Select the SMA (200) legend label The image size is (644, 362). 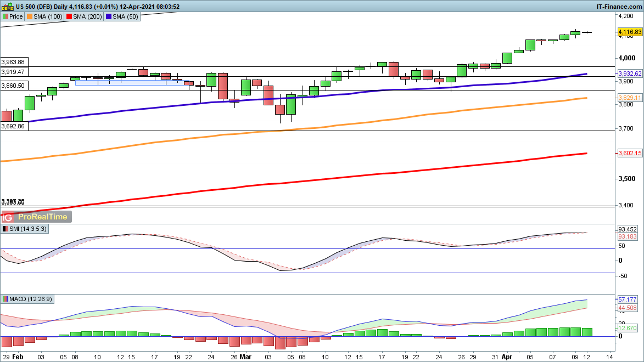(88, 16)
